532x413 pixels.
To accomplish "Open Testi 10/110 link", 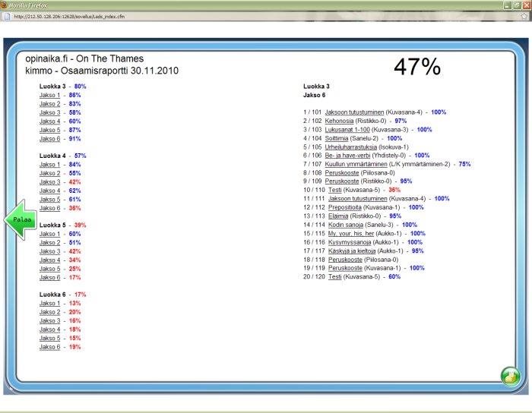I will (334, 190).
